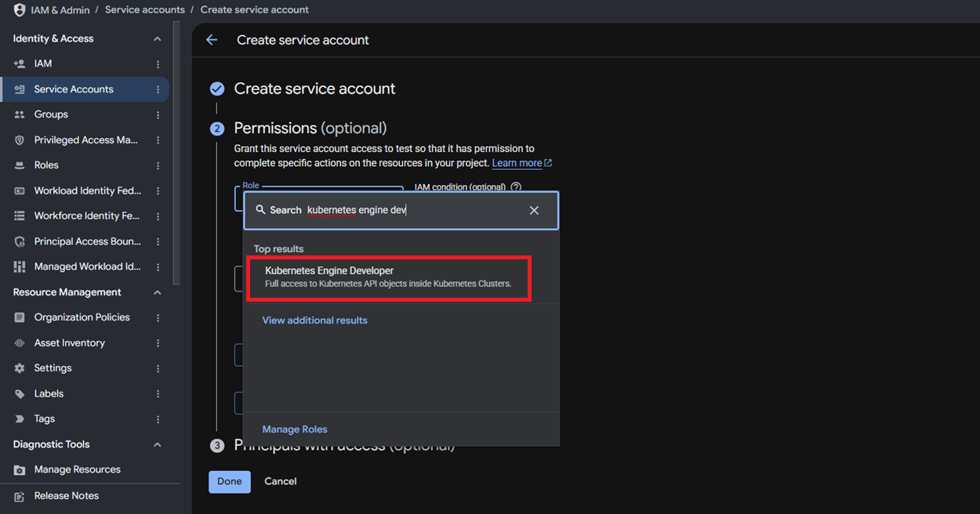Image resolution: width=980 pixels, height=514 pixels.
Task: Open Groups in the sidebar
Action: (x=51, y=114)
